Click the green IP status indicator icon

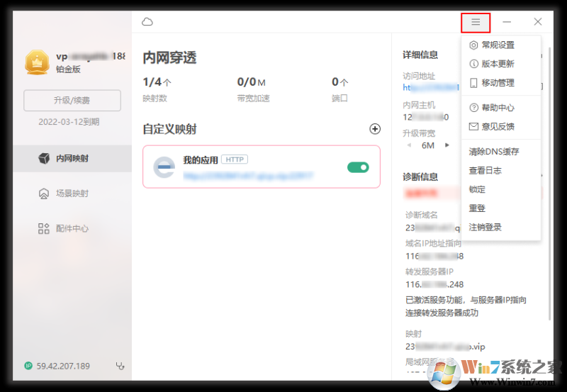click(x=28, y=366)
